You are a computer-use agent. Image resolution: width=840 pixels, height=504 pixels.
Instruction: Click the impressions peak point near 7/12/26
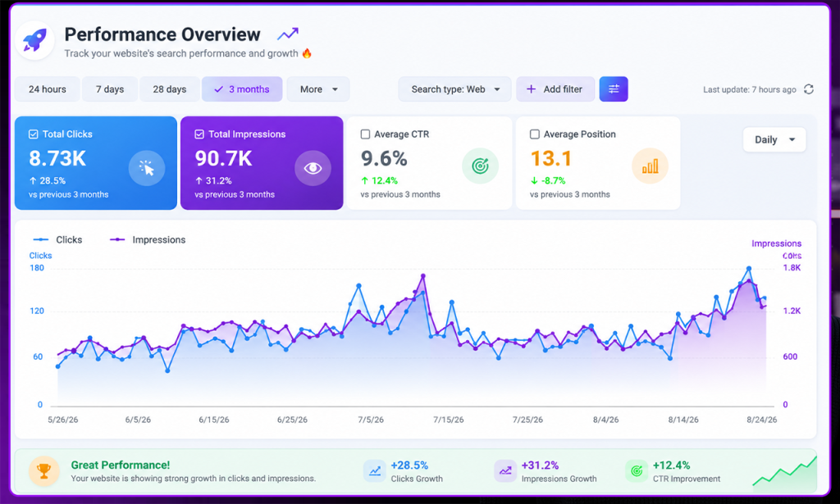coord(423,276)
